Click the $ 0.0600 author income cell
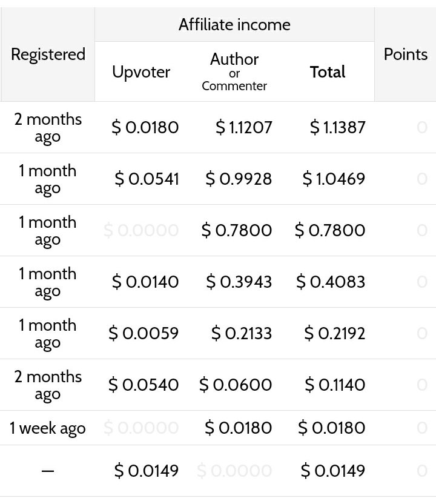The width and height of the screenshot is (436, 504). point(236,385)
